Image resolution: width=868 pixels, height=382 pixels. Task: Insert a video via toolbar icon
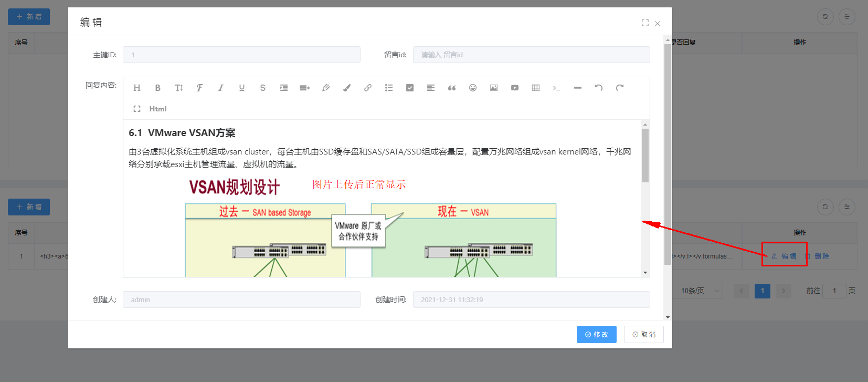tap(515, 88)
